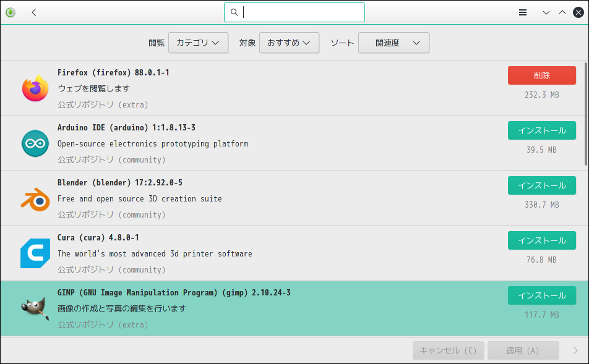Click the Cura app icon
Screen dimensions: 589x364
click(x=35, y=253)
